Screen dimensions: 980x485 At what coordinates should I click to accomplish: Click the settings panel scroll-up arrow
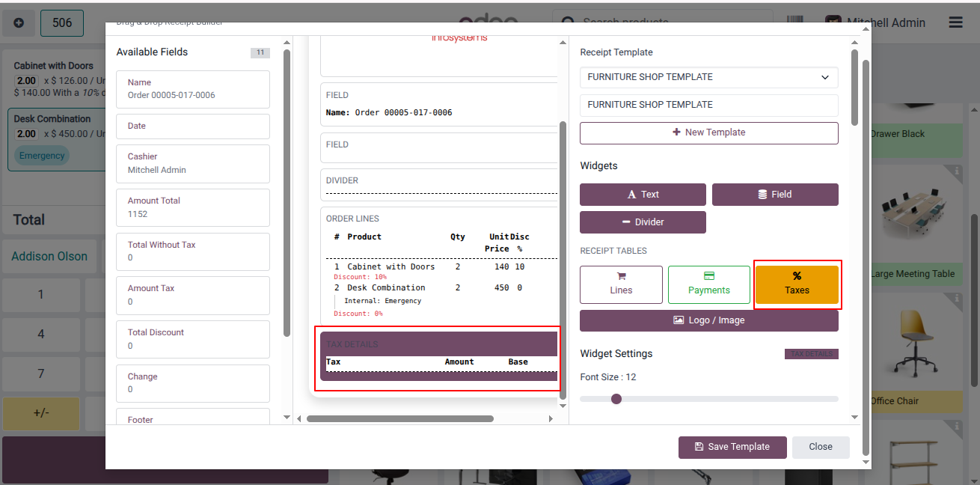855,44
